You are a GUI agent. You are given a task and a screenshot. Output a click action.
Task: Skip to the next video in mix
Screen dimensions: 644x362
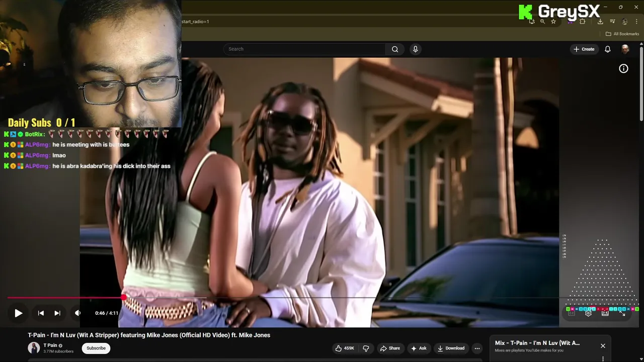point(57,313)
